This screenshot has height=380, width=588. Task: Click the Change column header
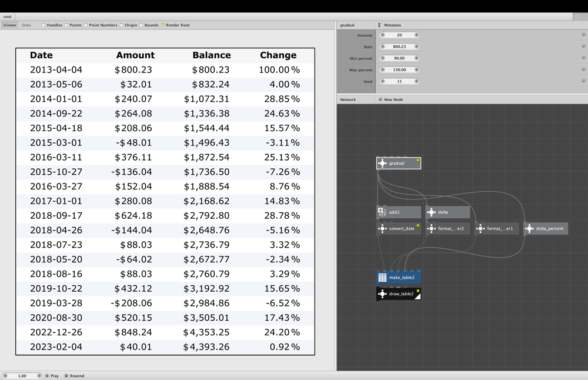tap(278, 55)
